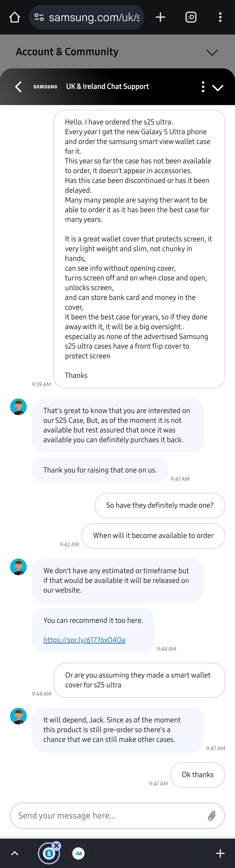
Task: Collapse the chat window with the down chevron
Action: click(x=218, y=87)
